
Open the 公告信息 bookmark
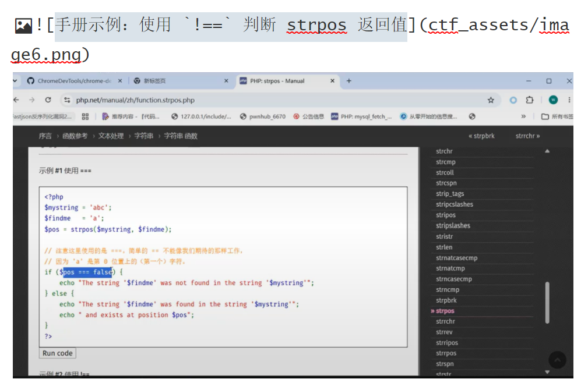[309, 116]
